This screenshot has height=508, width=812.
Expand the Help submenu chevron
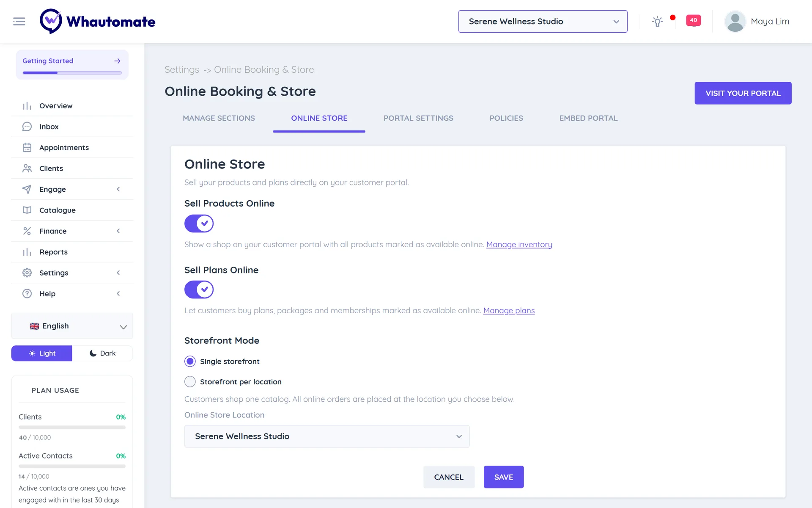[x=118, y=294]
